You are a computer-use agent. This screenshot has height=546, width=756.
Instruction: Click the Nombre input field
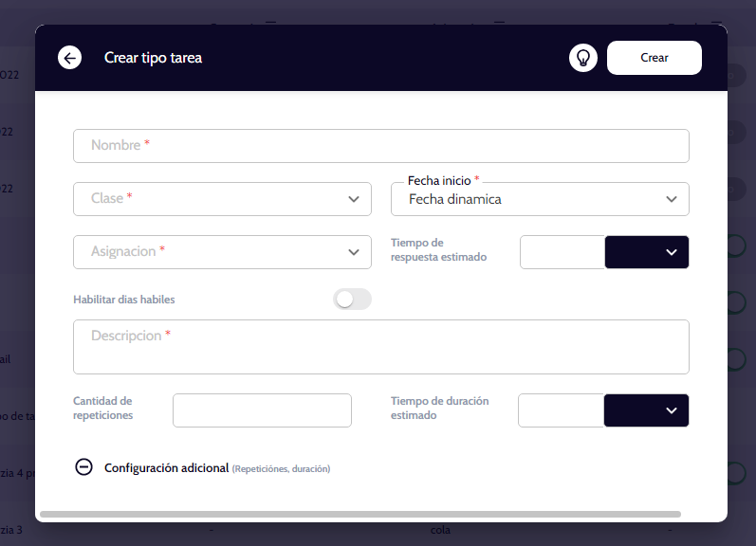point(380,146)
